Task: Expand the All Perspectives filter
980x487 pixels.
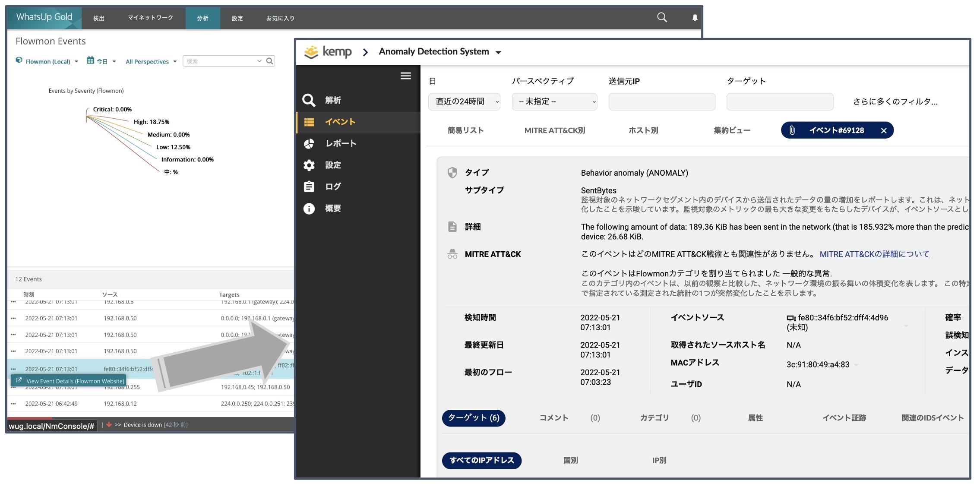Action: coord(151,62)
